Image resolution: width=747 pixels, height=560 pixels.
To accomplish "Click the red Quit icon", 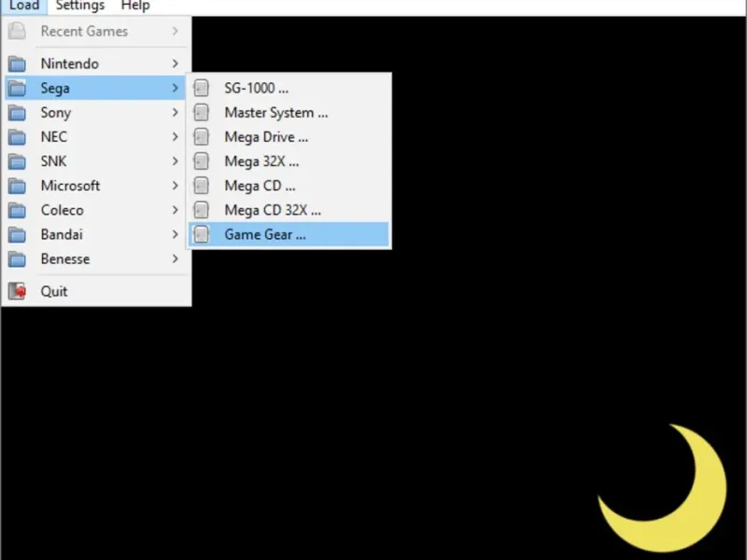I will [17, 291].
